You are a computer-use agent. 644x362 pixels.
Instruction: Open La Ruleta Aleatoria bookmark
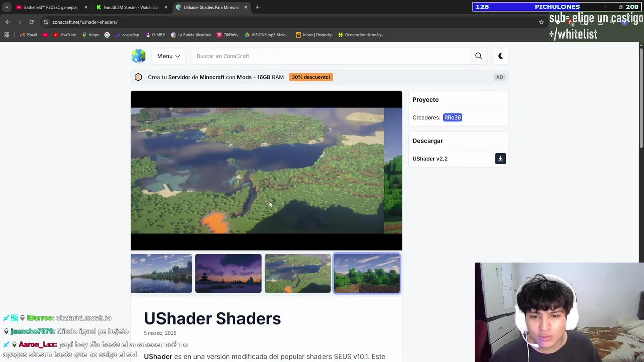tap(191, 35)
